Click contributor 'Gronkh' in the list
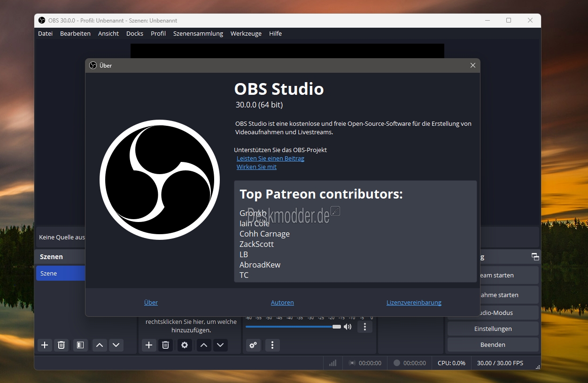 coord(253,213)
